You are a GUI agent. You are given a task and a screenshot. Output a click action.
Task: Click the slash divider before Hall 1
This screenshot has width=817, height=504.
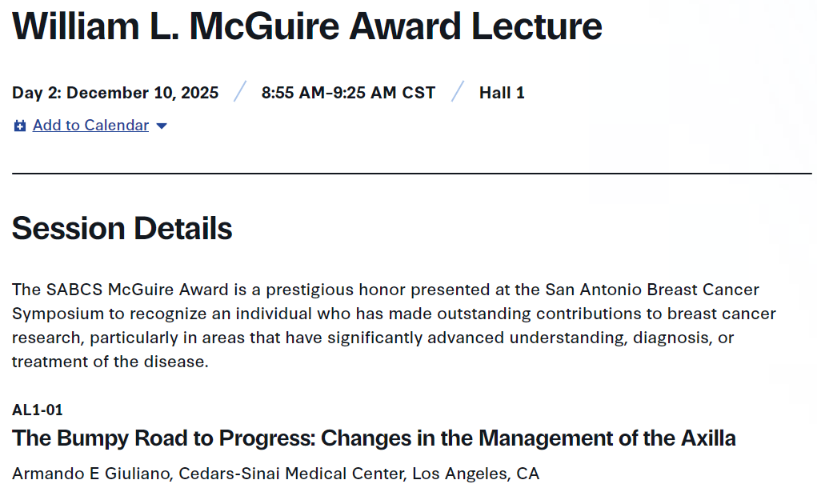[x=458, y=92]
